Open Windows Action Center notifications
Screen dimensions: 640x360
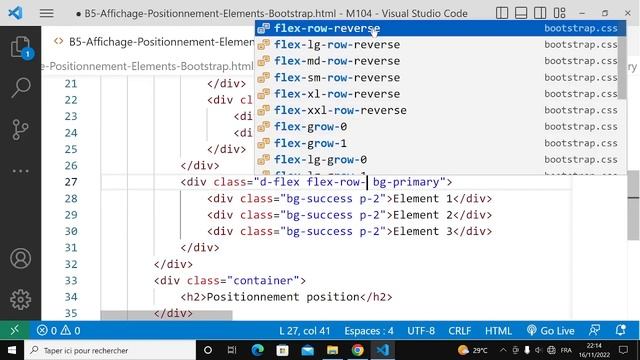(623, 350)
